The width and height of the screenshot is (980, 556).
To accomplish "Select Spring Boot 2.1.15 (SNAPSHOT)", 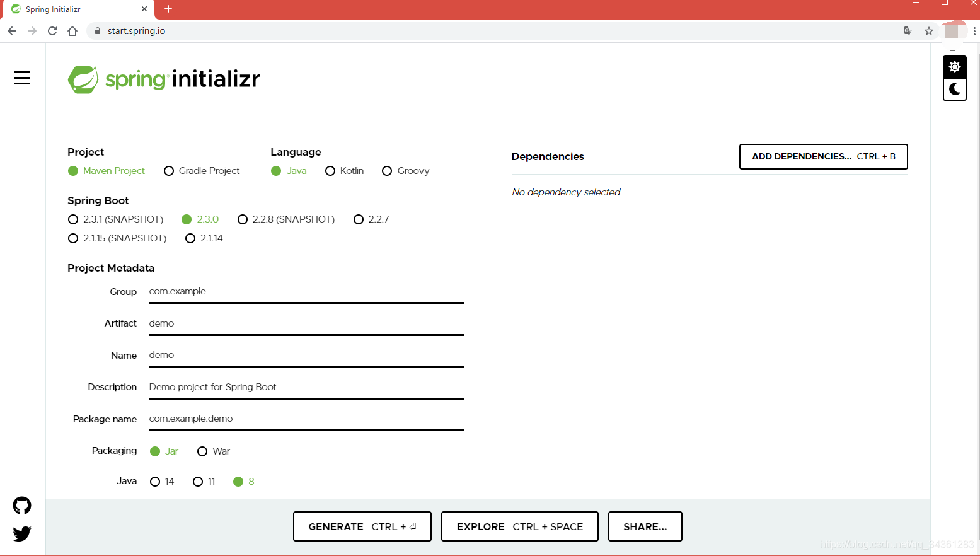I will click(x=117, y=238).
